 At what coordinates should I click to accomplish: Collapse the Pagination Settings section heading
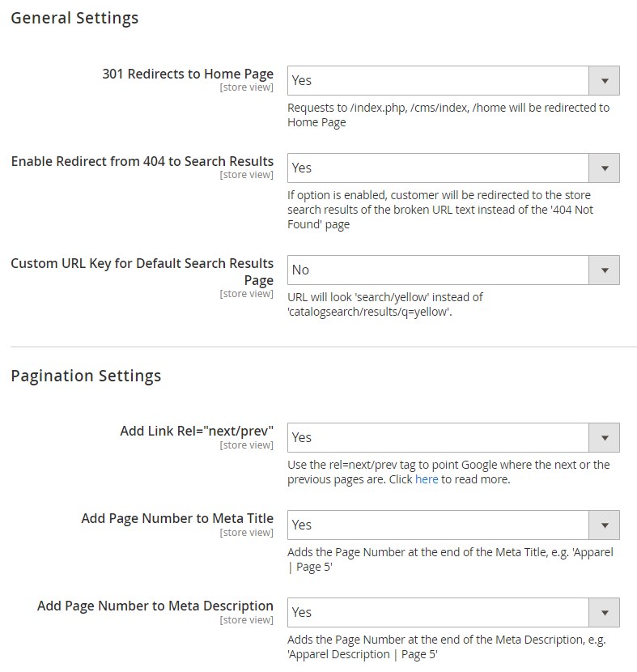(86, 376)
